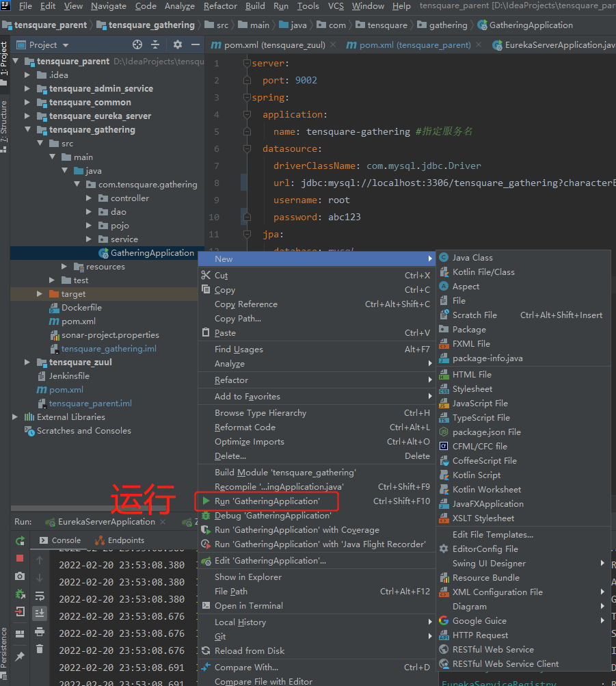
Task: Expand the resources folder
Action: click(64, 266)
